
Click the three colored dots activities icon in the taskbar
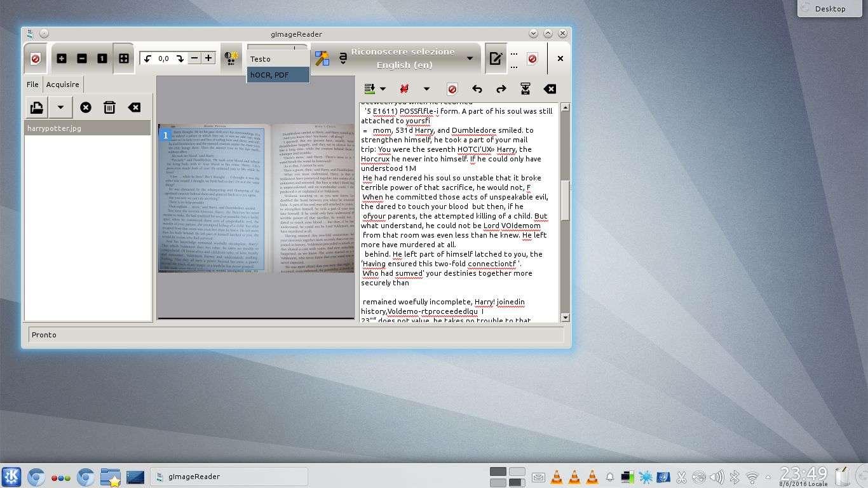61,478
